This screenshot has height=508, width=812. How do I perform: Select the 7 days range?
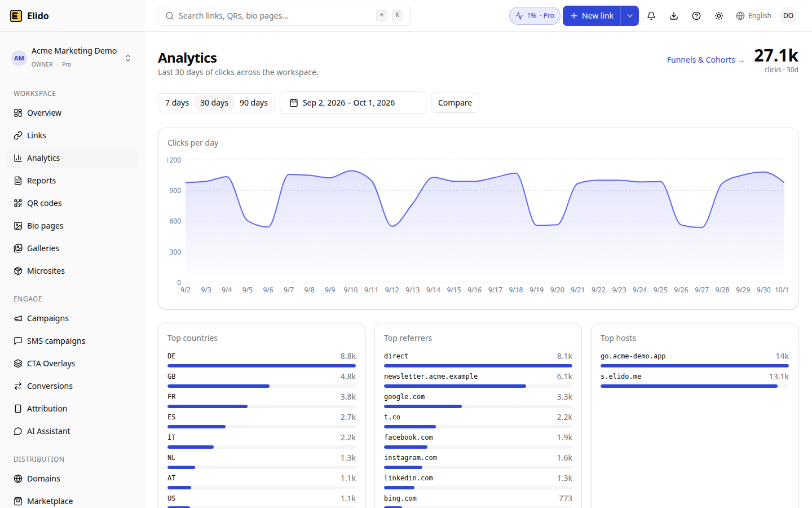pyautogui.click(x=177, y=103)
